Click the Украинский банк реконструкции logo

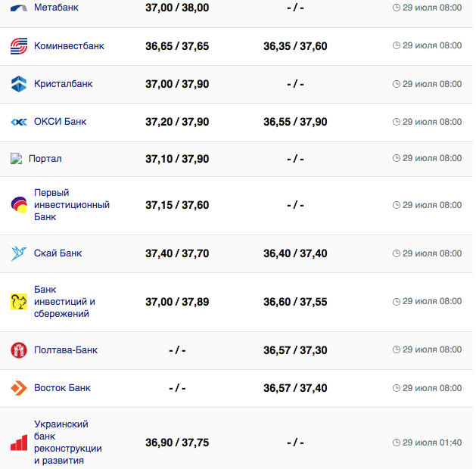(x=19, y=443)
